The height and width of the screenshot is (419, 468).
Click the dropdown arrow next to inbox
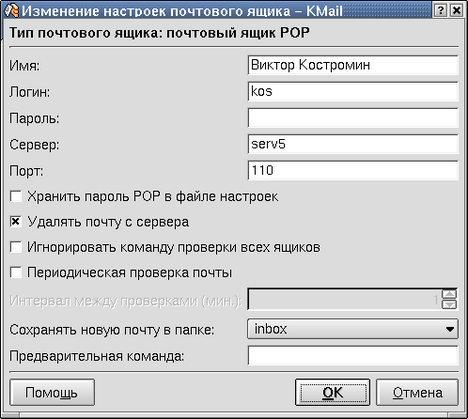coord(450,329)
